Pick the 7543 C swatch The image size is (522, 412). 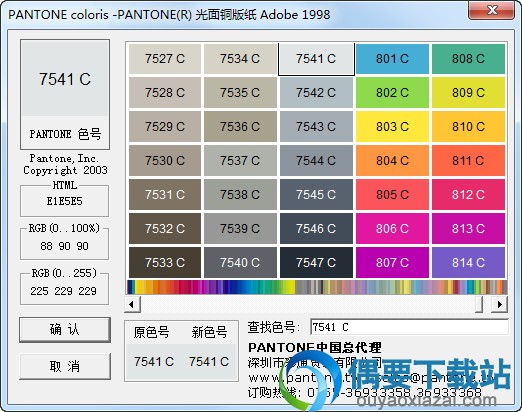coord(316,127)
